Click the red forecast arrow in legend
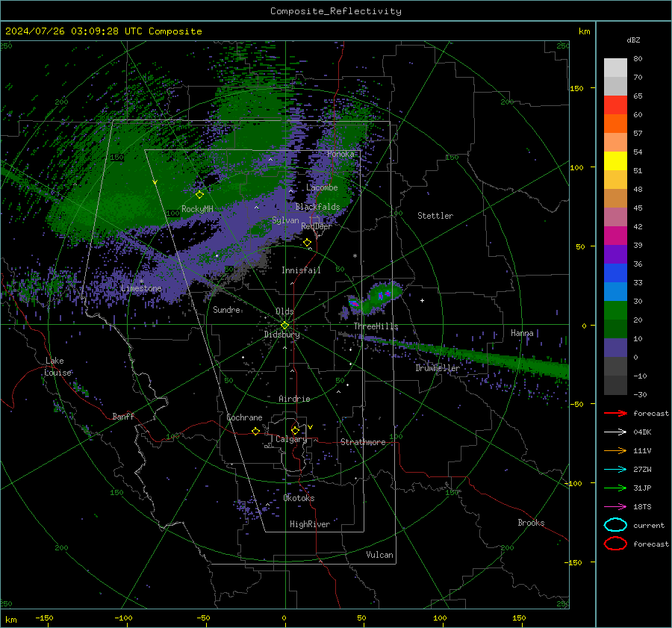 click(x=615, y=413)
